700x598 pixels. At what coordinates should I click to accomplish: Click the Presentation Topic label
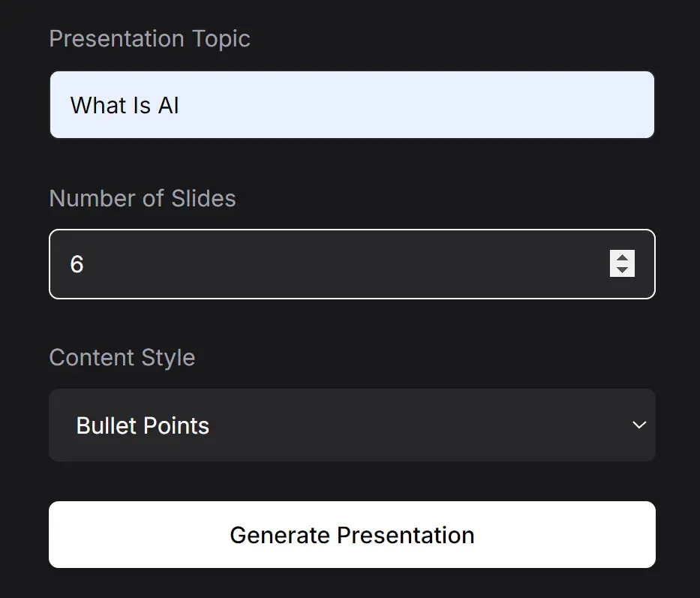[149, 38]
